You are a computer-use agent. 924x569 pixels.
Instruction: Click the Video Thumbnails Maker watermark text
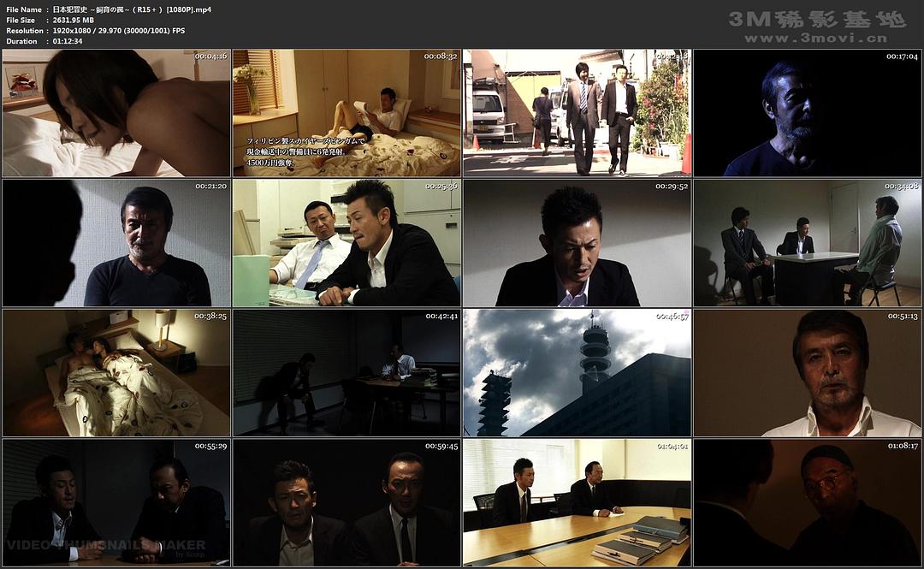pyautogui.click(x=106, y=545)
